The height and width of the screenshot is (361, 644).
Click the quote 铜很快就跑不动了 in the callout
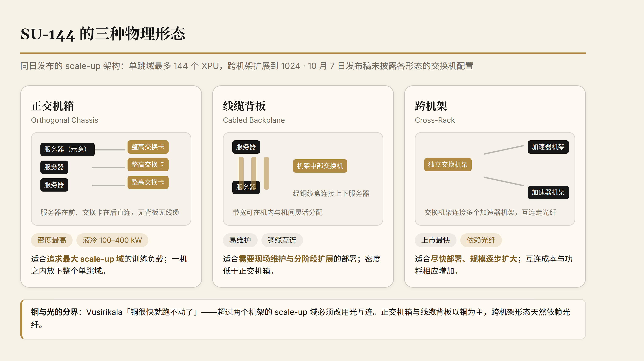pos(162,312)
